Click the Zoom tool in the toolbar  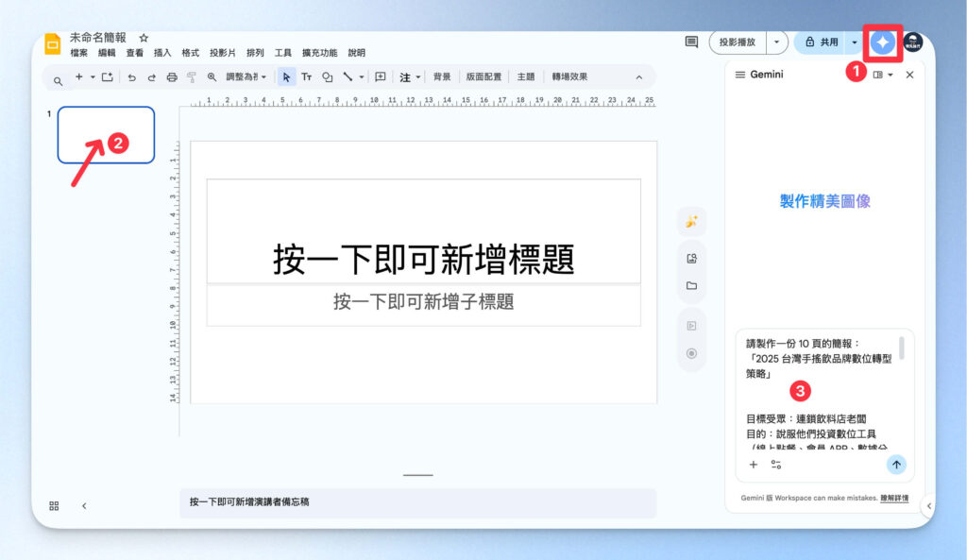[212, 76]
